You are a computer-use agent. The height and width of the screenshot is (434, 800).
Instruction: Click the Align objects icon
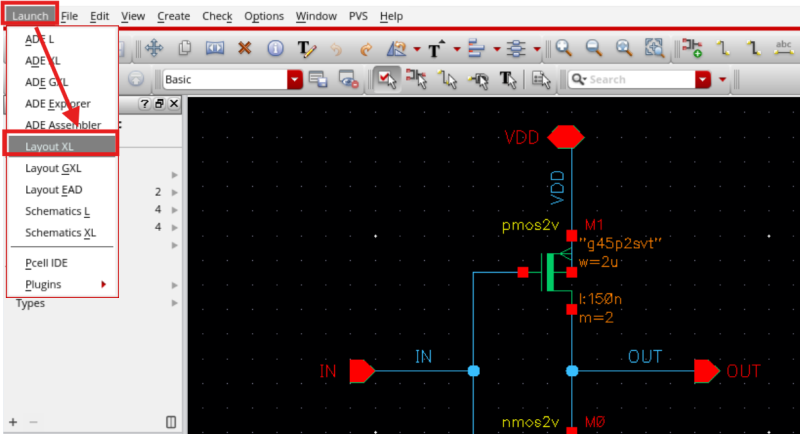coord(476,49)
